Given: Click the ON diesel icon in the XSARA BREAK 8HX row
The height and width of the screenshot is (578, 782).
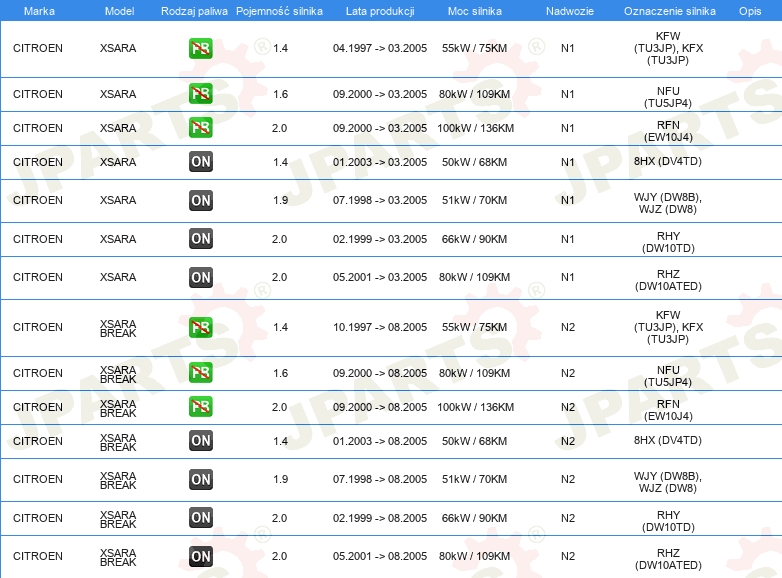Looking at the screenshot, I should click(200, 440).
